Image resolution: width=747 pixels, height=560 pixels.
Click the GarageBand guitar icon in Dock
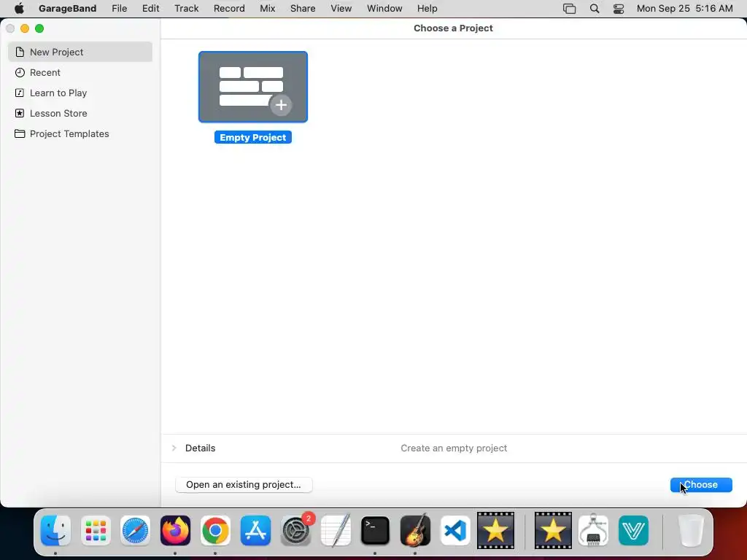pos(415,531)
